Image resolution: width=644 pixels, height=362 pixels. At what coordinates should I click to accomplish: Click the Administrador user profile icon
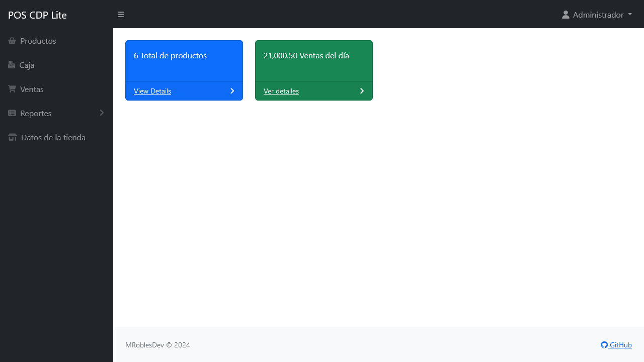(x=566, y=15)
